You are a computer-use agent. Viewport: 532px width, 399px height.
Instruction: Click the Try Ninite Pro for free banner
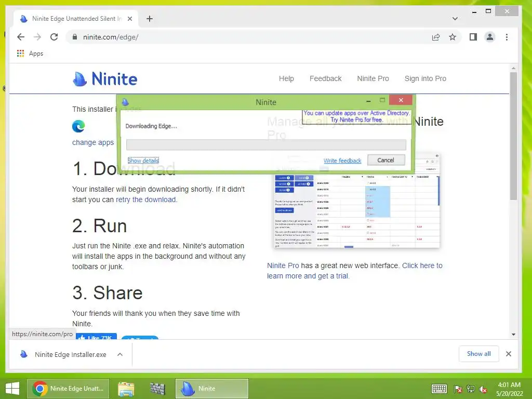click(356, 116)
